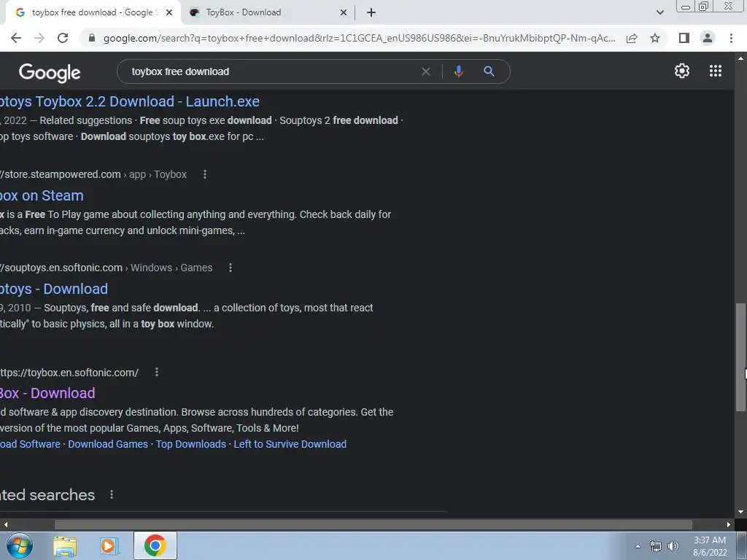This screenshot has height=560, width=747.
Task: Click the souptoys.en.softonic.com breadcrumb URL
Action: click(107, 268)
